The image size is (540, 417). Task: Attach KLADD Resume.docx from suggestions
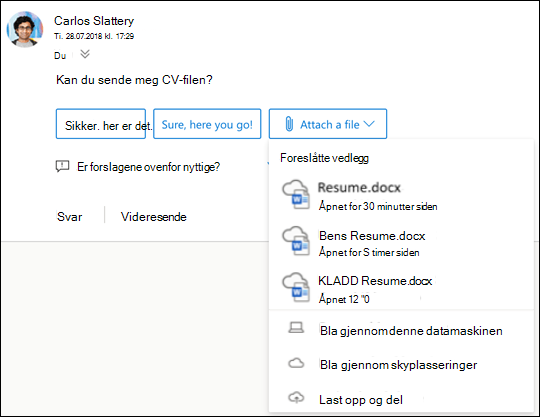tap(401, 289)
